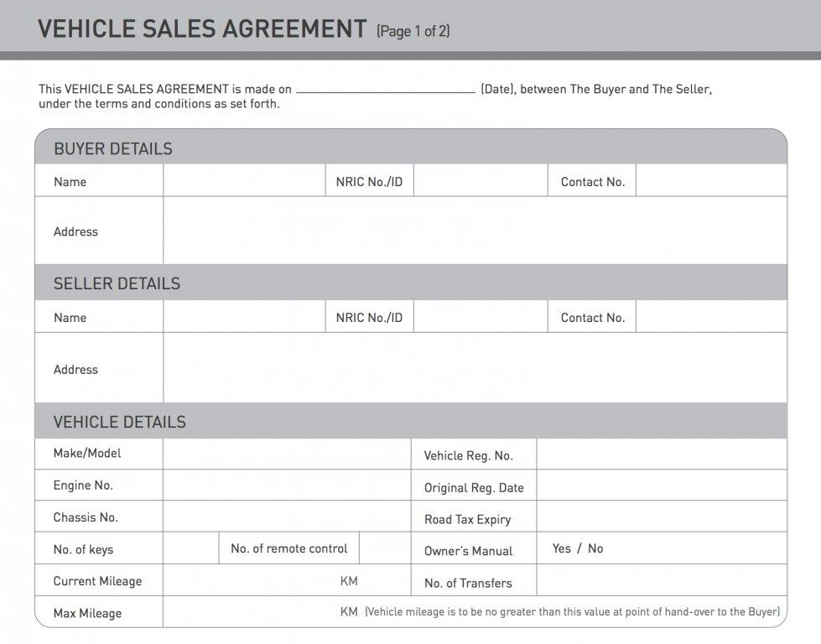Click the Buyer Contact No. field
The width and height of the screenshot is (821, 644).
pos(711,181)
